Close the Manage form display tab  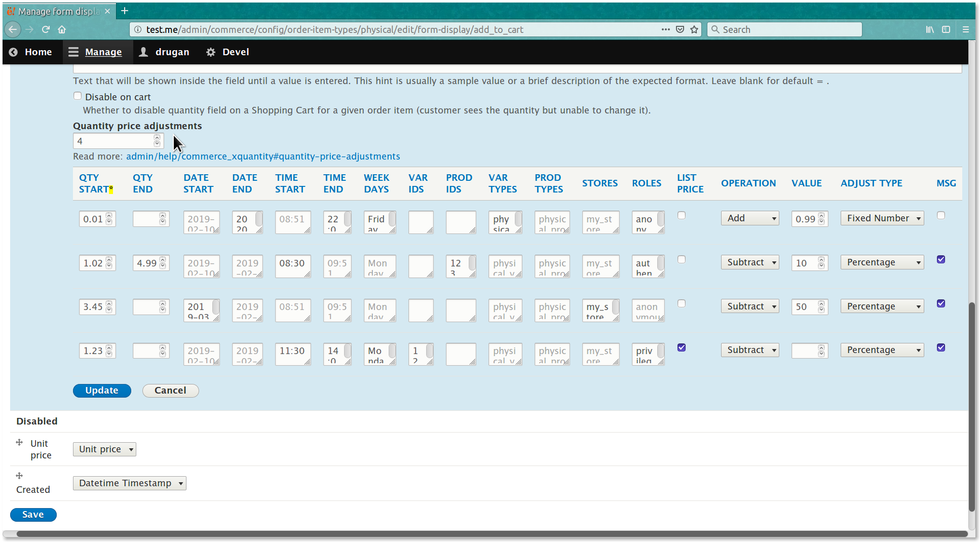pos(107,11)
